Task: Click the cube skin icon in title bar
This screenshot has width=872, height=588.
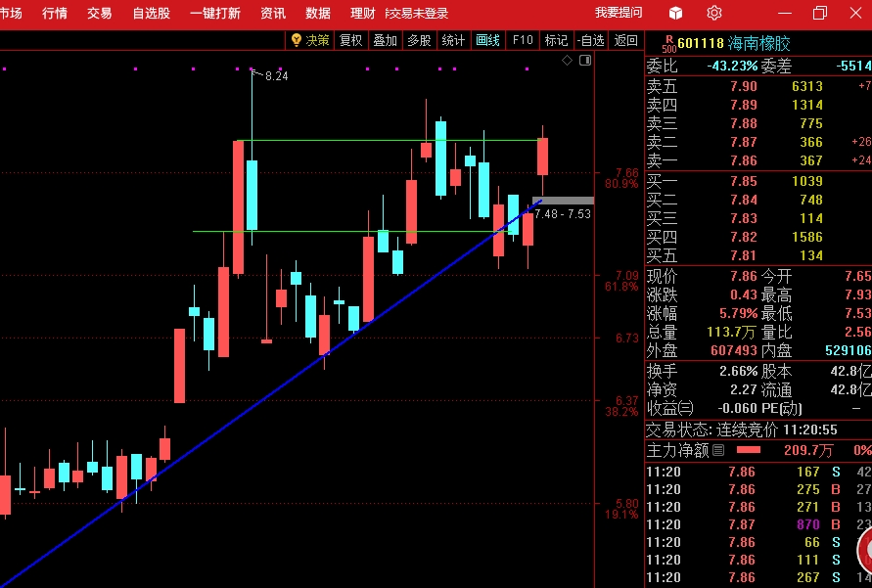Action: point(675,13)
